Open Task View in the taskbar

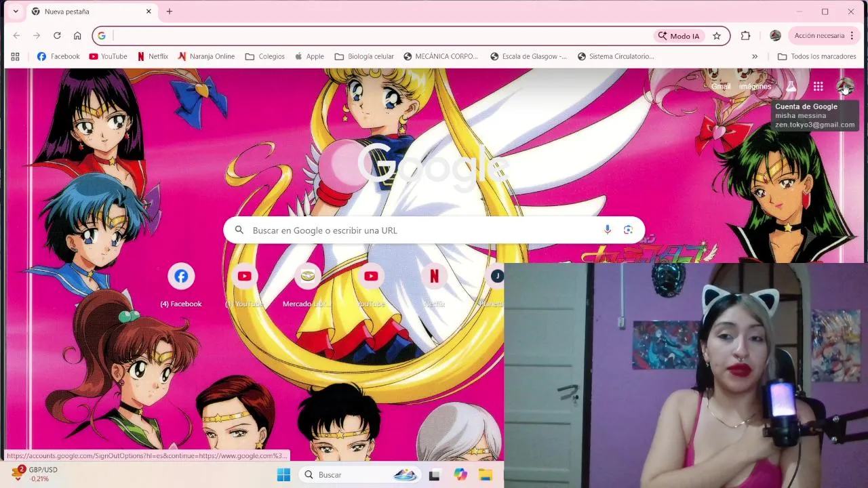click(434, 474)
